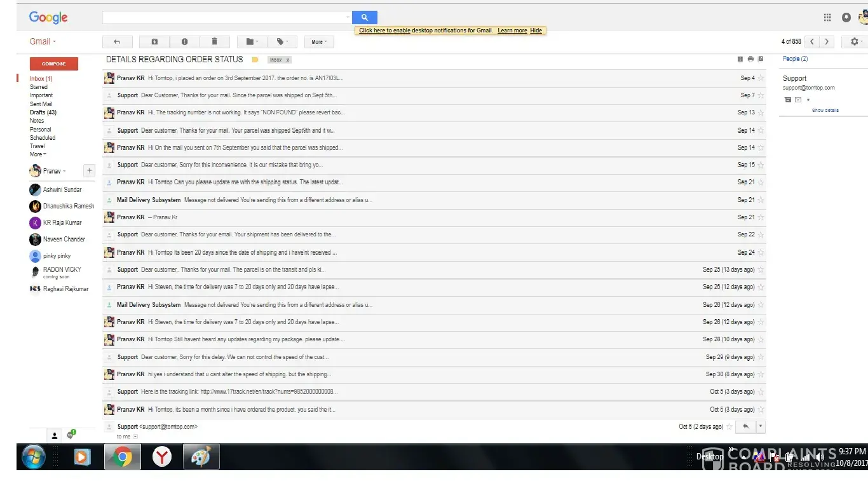Viewport: 868px width, 488px height.
Task: Click 'Click here to enable' desktop notifications
Action: [x=384, y=30]
